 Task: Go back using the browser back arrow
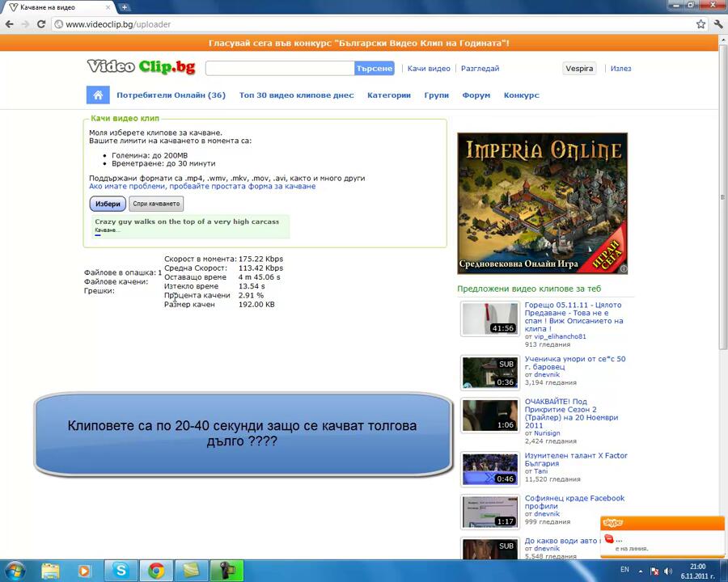9,24
